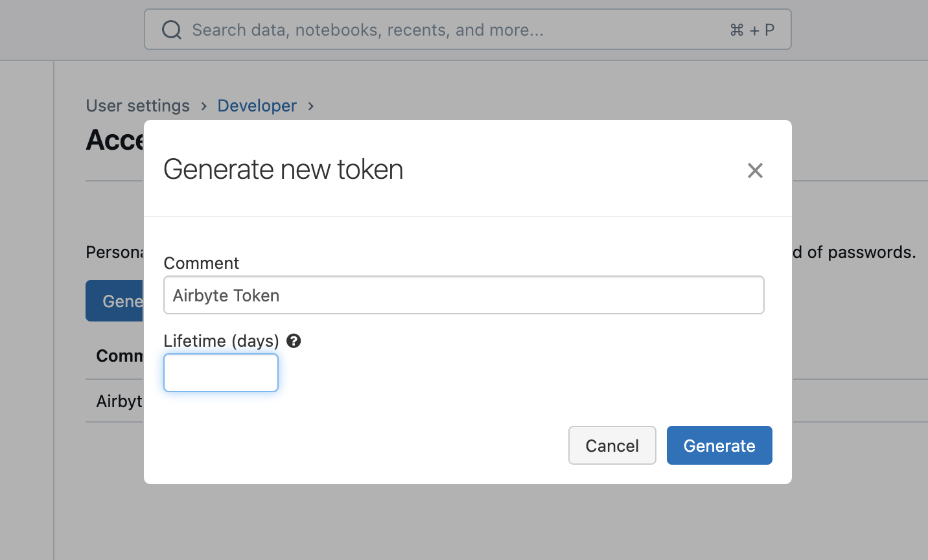Click into the Lifetime (days) input box

(x=221, y=373)
